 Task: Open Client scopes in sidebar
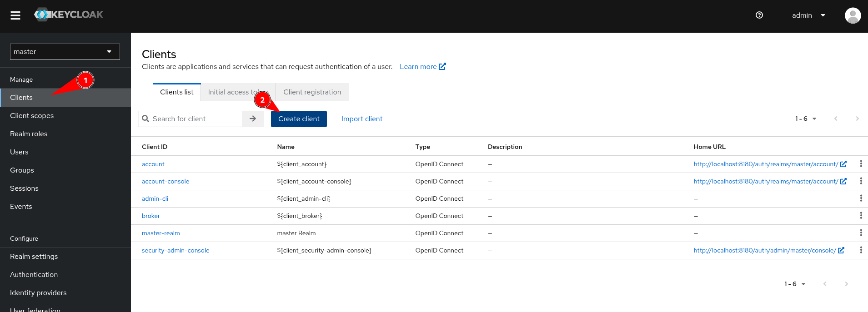pyautogui.click(x=65, y=116)
